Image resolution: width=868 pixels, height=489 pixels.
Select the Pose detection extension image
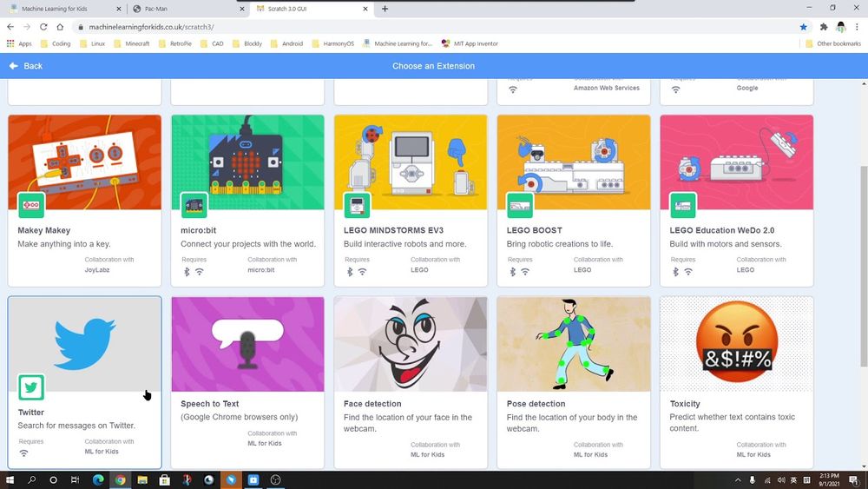pos(574,344)
